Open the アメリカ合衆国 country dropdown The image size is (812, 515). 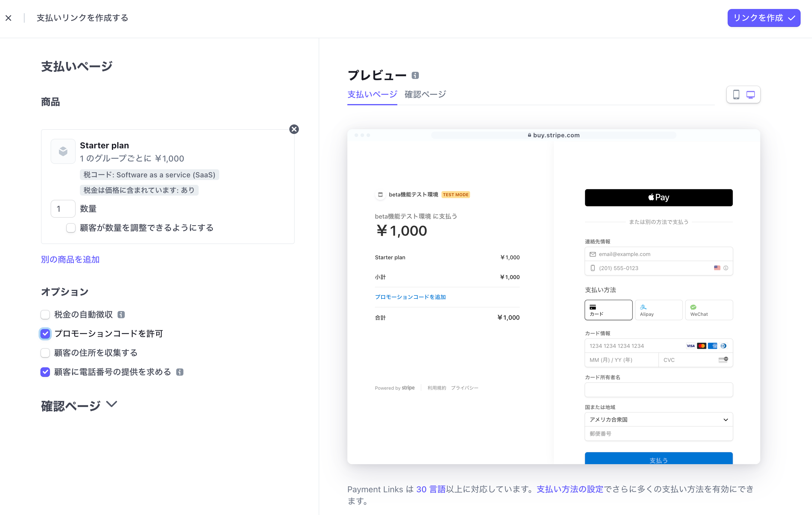[x=658, y=420]
